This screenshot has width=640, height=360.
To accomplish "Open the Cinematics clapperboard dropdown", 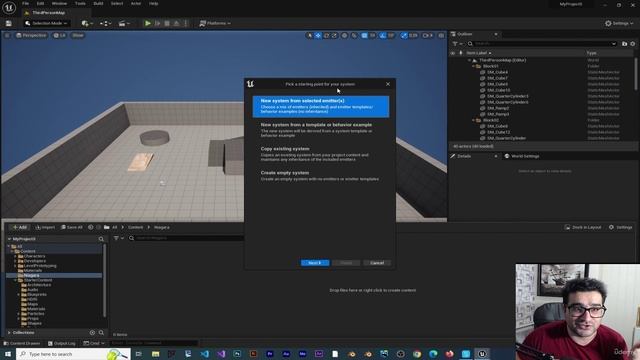I will [x=124, y=24].
